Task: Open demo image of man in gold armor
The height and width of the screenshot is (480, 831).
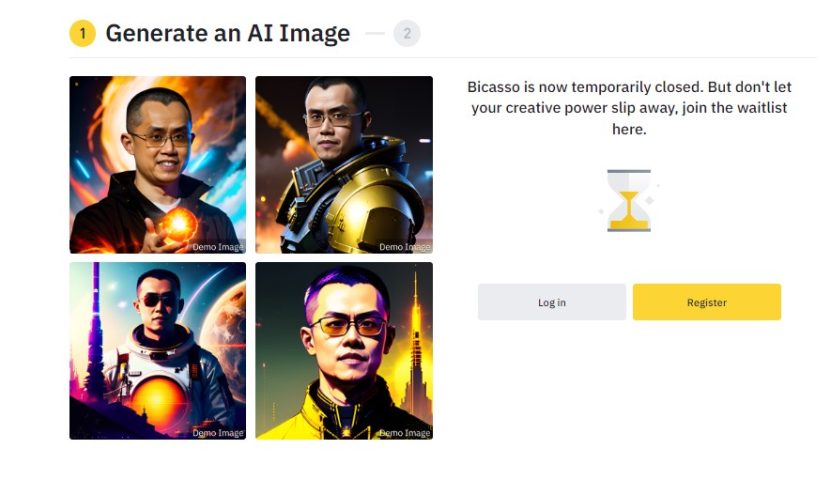Action: coord(344,165)
